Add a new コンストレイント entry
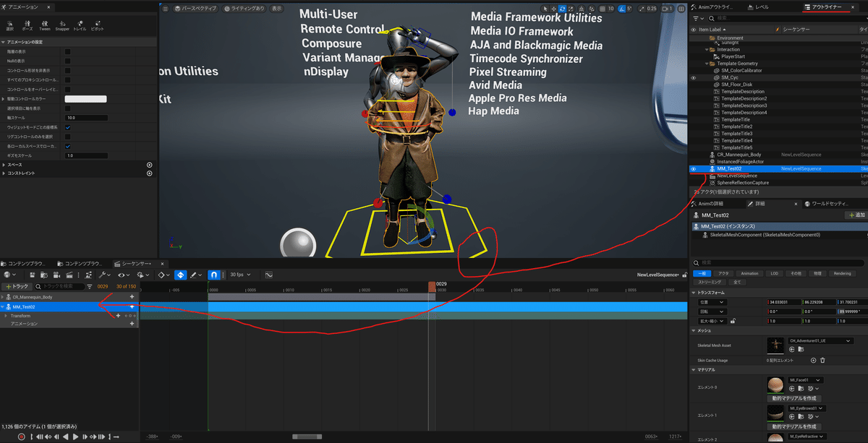 pos(150,173)
